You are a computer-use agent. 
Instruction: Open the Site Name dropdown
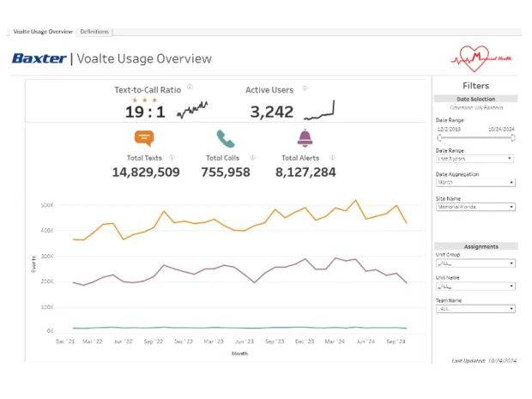(x=475, y=207)
